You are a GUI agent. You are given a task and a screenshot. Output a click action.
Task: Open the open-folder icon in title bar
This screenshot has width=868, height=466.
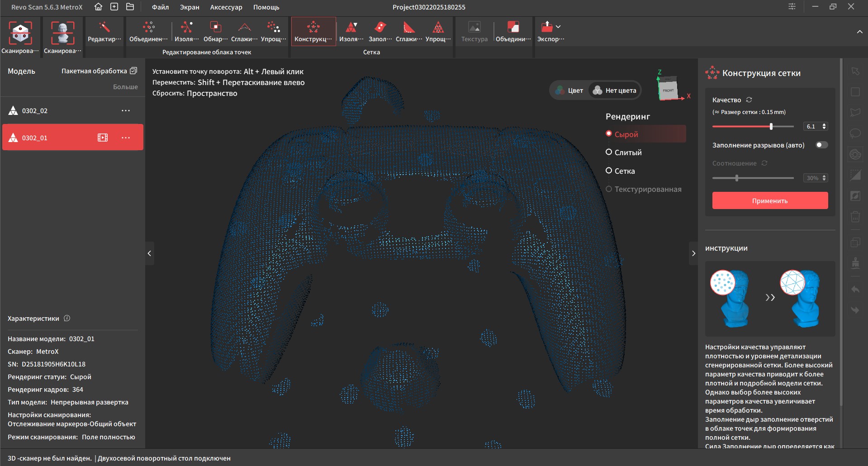[x=130, y=7]
